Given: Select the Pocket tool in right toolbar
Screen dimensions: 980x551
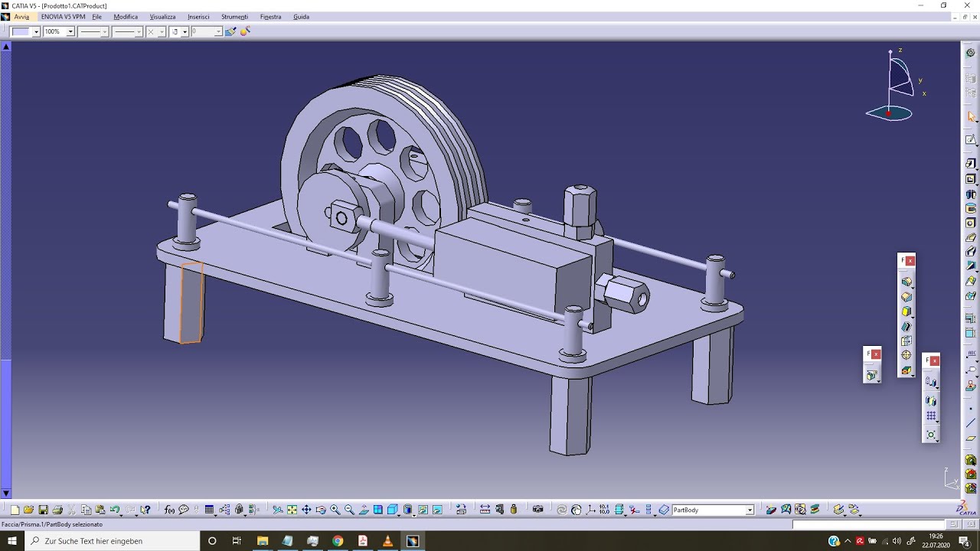Looking at the screenshot, I should 971,179.
